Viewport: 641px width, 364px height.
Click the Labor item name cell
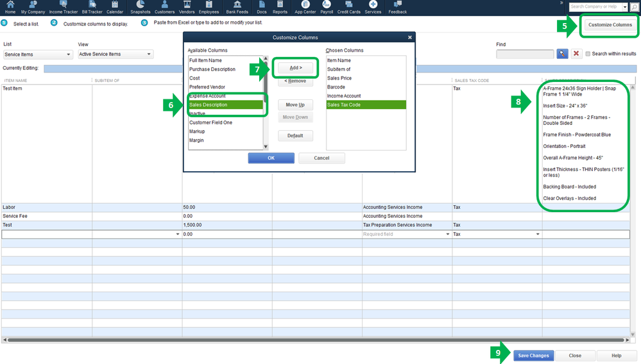[x=47, y=207]
